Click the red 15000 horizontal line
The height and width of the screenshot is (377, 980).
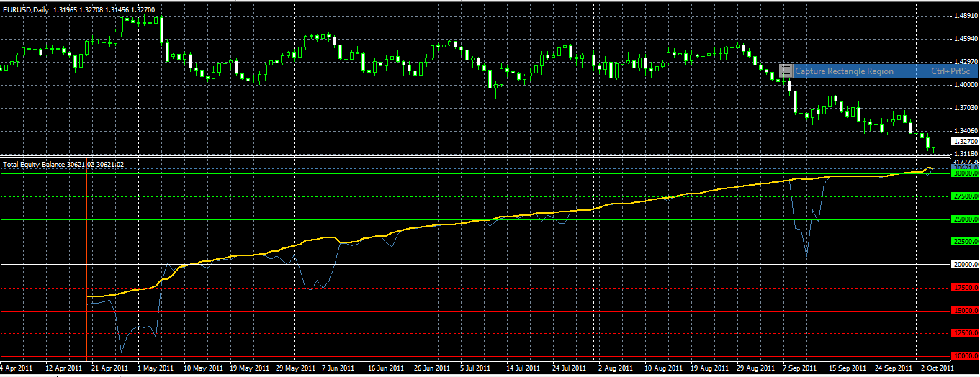[x=432, y=311]
